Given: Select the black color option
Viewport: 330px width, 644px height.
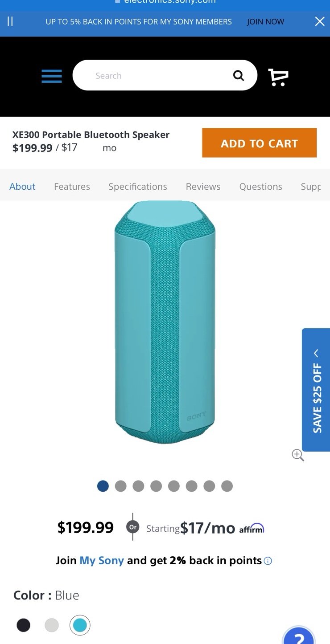Looking at the screenshot, I should coord(24,625).
